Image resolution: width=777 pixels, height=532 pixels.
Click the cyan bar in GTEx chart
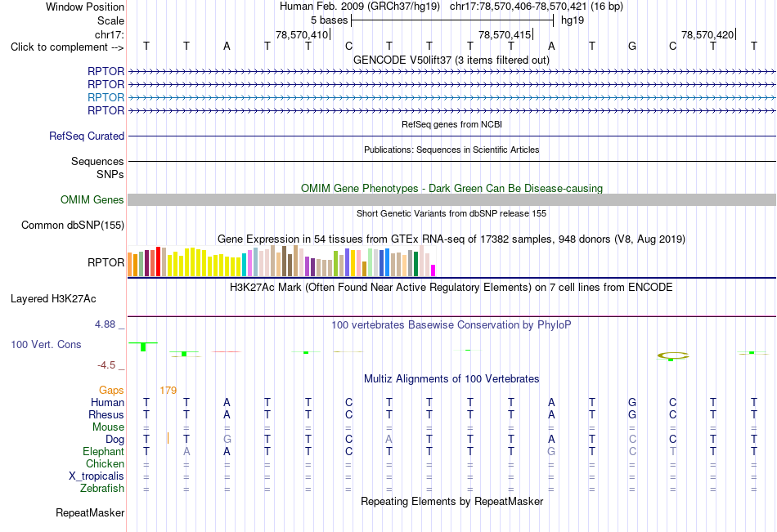tap(244, 265)
